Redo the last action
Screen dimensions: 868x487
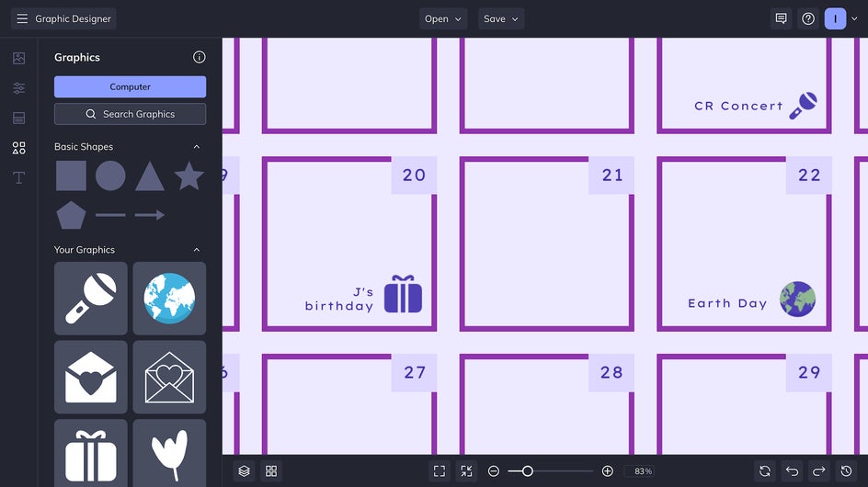[819, 471]
